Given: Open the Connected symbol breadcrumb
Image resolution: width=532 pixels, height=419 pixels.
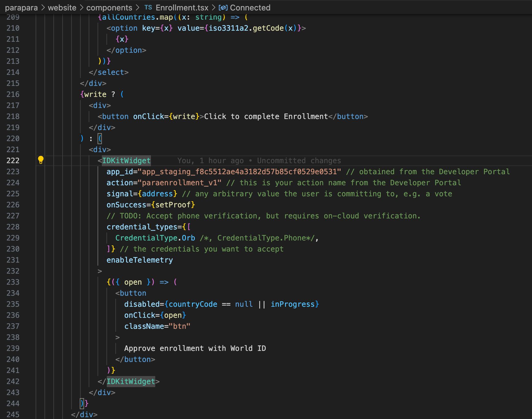Looking at the screenshot, I should [x=250, y=8].
